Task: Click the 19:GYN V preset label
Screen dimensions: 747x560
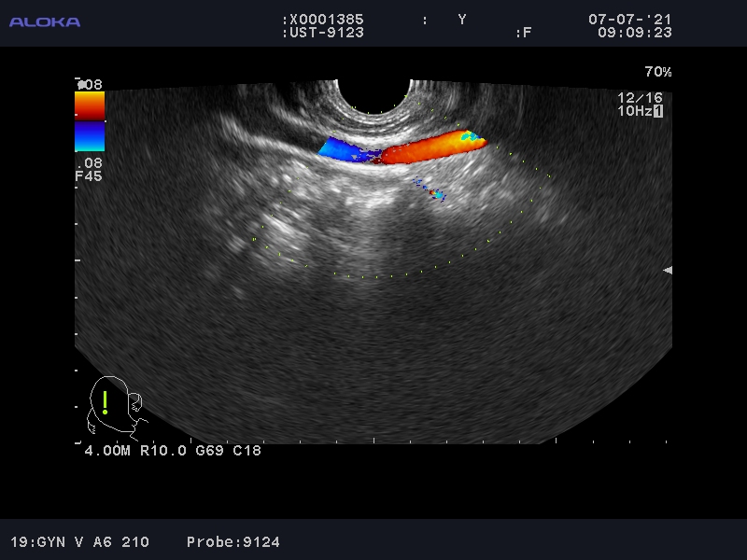Action: coord(54,541)
